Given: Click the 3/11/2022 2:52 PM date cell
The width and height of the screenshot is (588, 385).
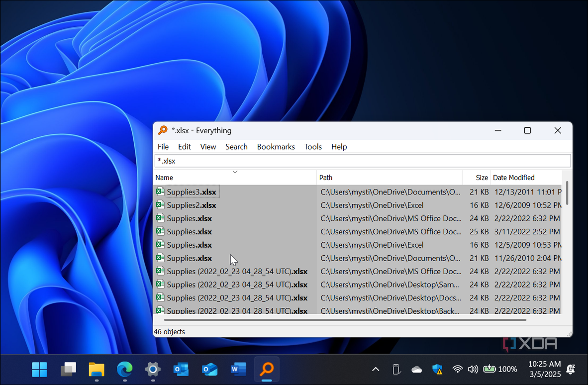Looking at the screenshot, I should [527, 232].
